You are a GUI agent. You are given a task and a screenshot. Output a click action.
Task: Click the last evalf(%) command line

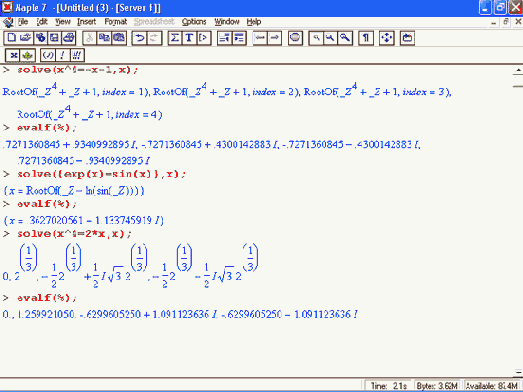tap(46, 298)
